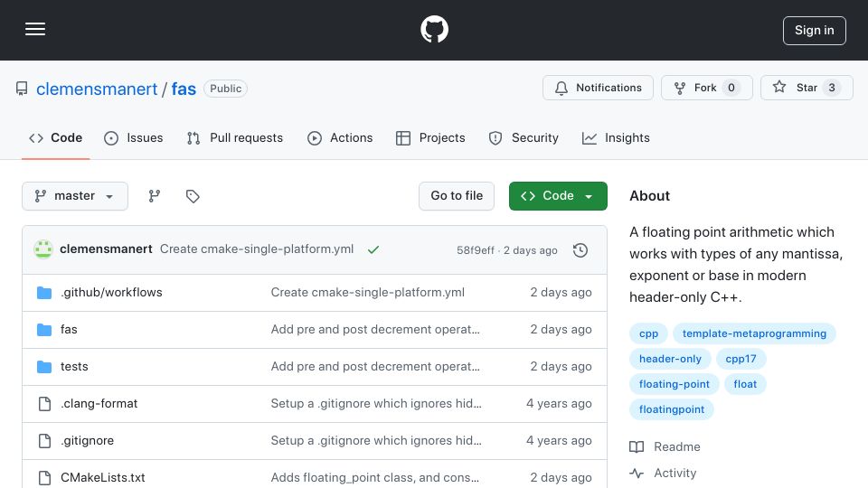The image size is (868, 488).
Task: Click the file icon beside .clang-format
Action: coord(44,404)
